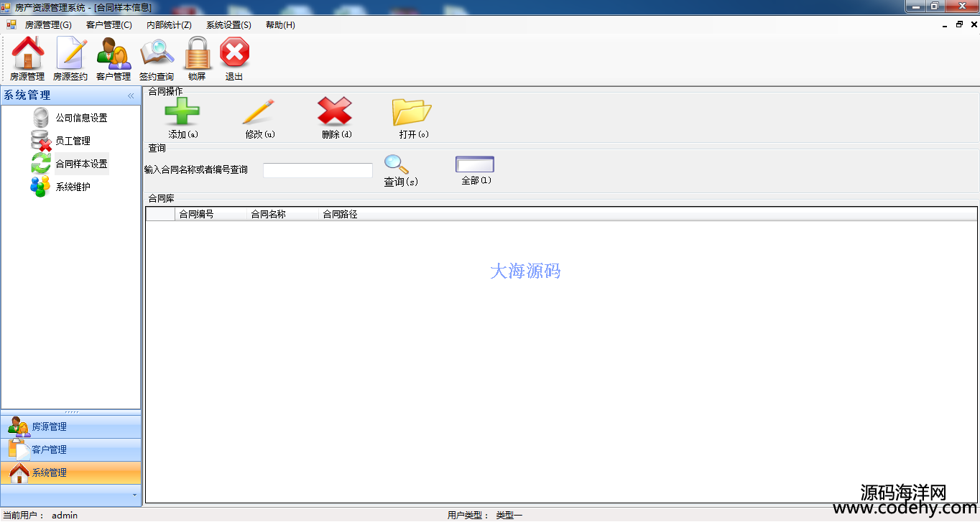Collapse the 系统管理 side panel

(131, 95)
